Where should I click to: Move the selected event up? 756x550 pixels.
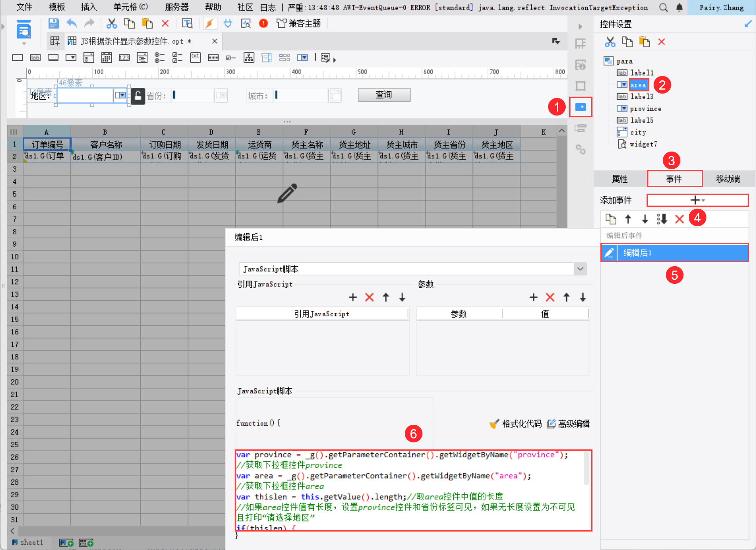pyautogui.click(x=628, y=219)
